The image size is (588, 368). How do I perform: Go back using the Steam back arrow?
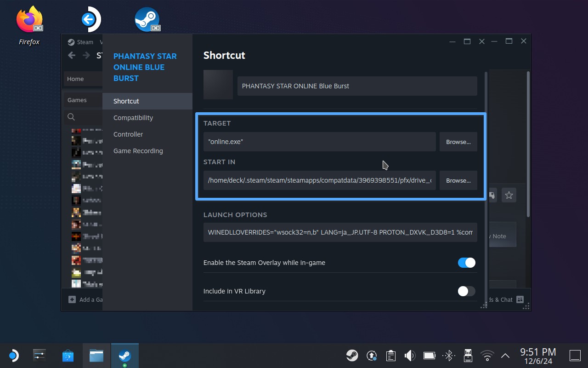click(x=72, y=56)
